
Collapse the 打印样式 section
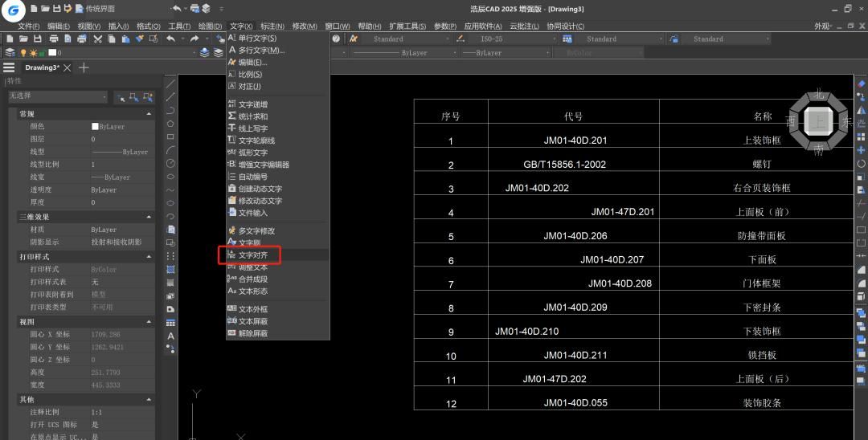click(149, 256)
